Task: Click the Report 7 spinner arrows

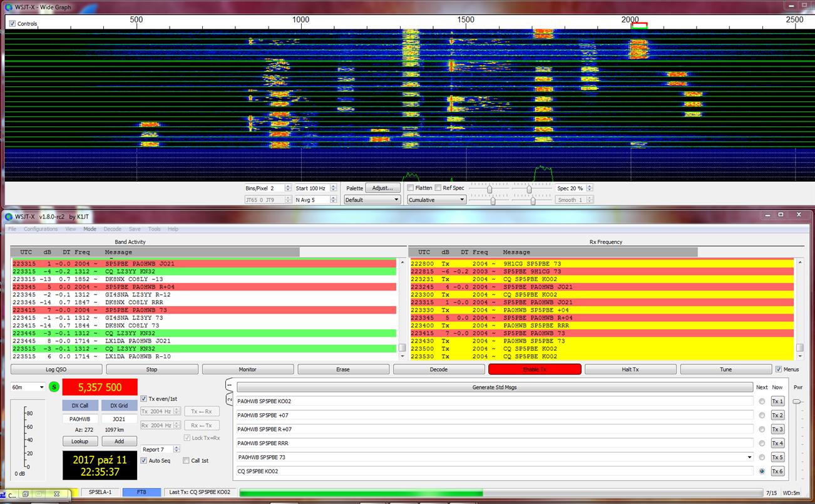Action: click(x=177, y=450)
